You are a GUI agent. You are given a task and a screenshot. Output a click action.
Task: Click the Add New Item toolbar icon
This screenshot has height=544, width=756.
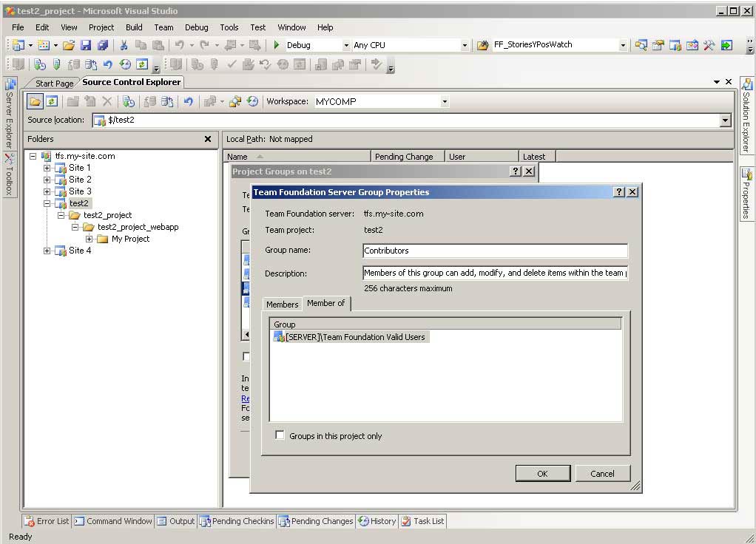[44, 45]
